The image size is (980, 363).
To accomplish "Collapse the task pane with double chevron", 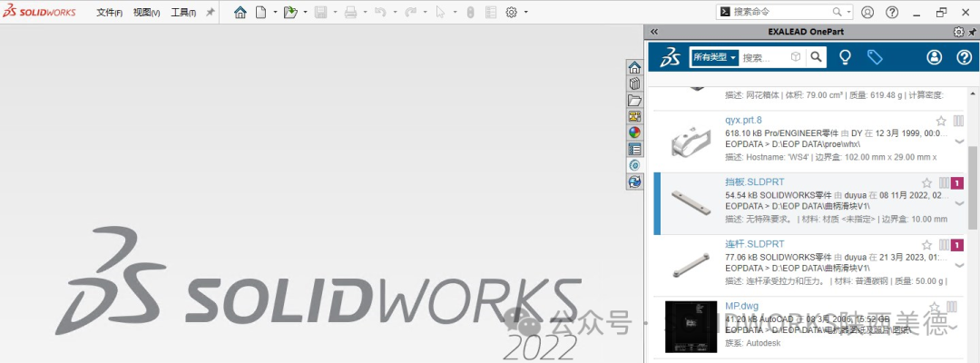I will coord(654,32).
